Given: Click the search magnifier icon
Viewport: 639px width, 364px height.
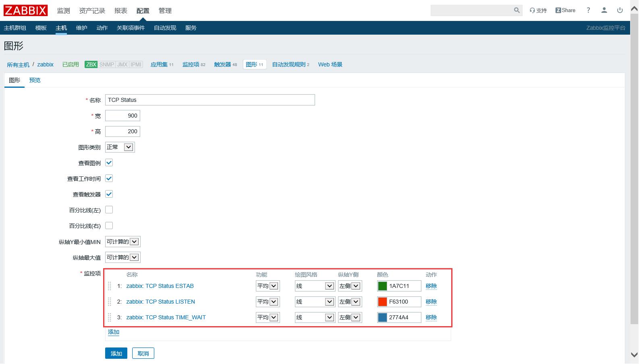Looking at the screenshot, I should pos(517,10).
